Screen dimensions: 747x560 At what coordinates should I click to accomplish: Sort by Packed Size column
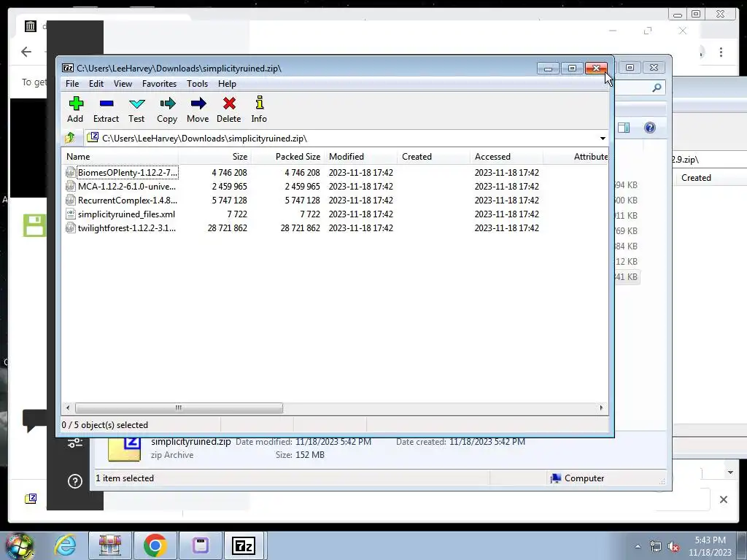click(x=287, y=157)
